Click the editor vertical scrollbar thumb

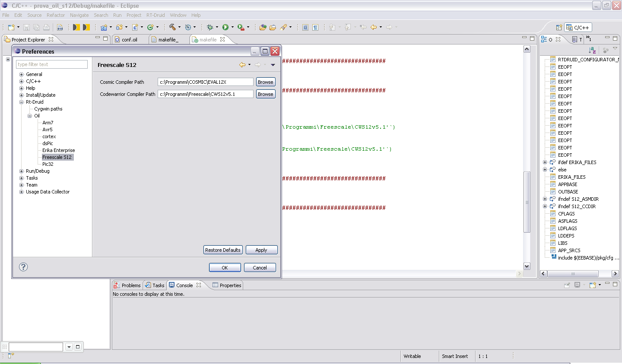(x=527, y=202)
